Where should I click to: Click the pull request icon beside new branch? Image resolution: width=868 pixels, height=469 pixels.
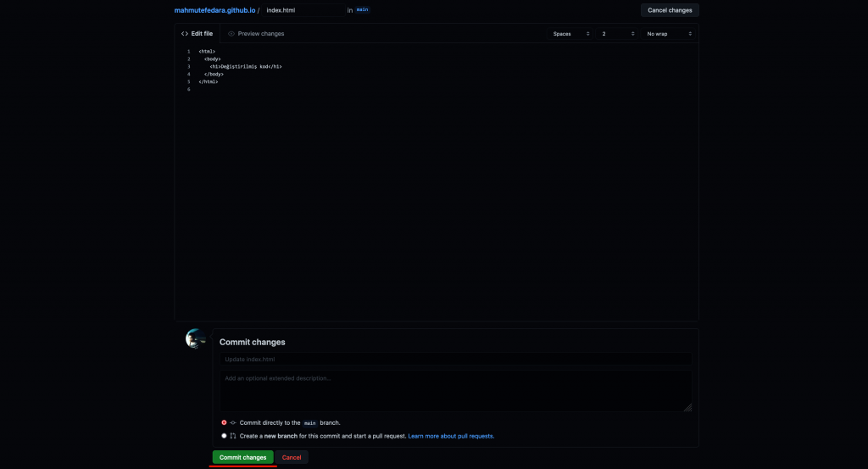233,436
